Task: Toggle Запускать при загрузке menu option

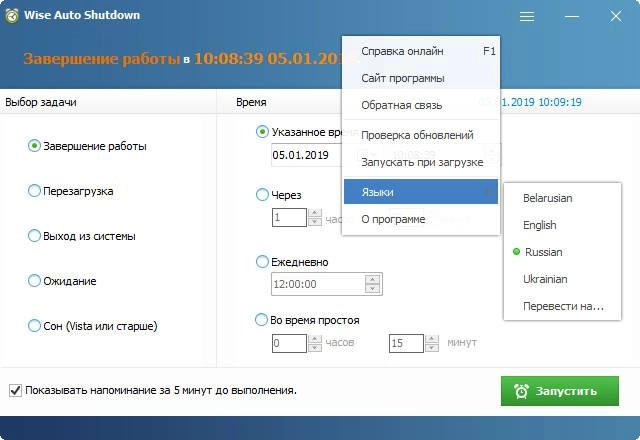Action: (x=421, y=162)
